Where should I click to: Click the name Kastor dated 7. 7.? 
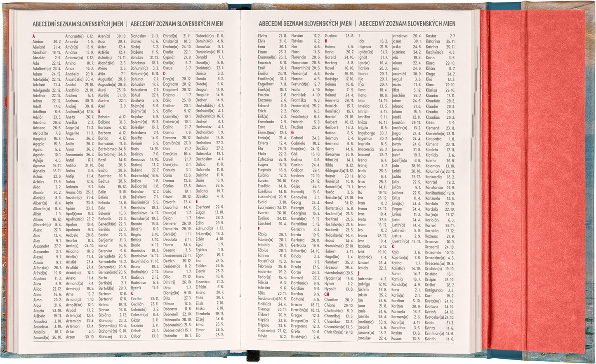pos(431,36)
